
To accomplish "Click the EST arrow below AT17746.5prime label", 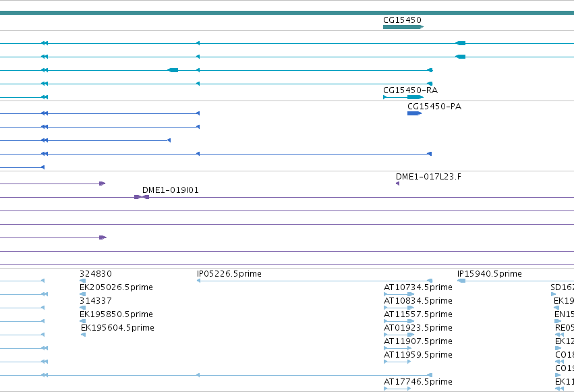I will point(397,389).
